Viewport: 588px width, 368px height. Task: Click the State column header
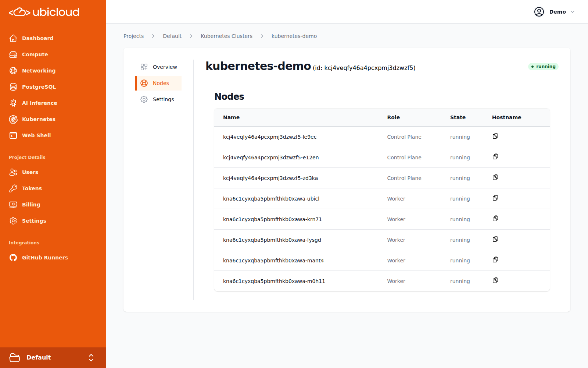(x=458, y=117)
